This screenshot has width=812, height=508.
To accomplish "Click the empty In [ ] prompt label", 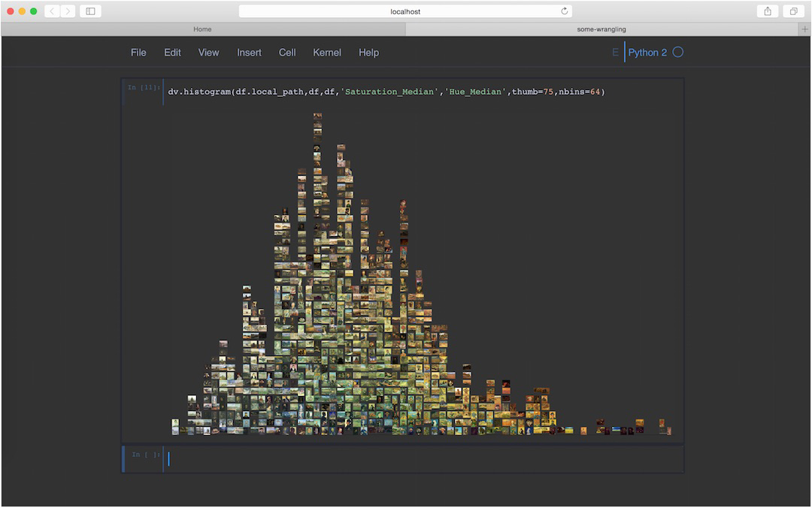I will [x=146, y=455].
